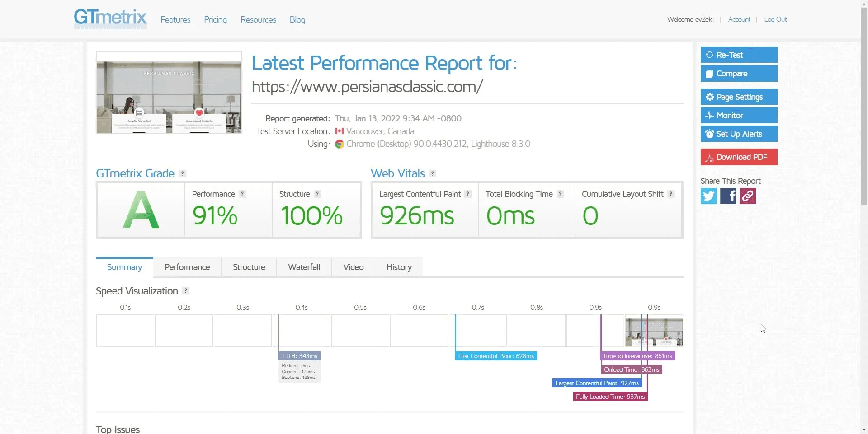Share the report on Twitter
The width and height of the screenshot is (868, 434).
pos(708,196)
